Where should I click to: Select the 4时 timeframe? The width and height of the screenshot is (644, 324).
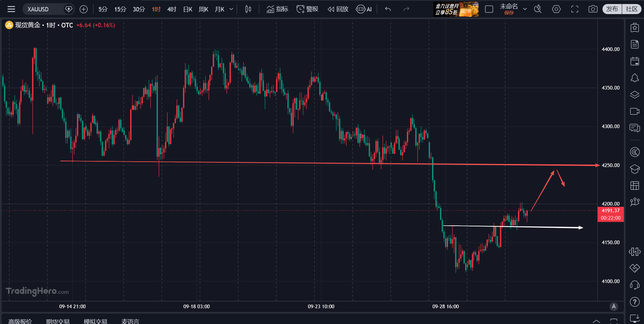click(172, 9)
